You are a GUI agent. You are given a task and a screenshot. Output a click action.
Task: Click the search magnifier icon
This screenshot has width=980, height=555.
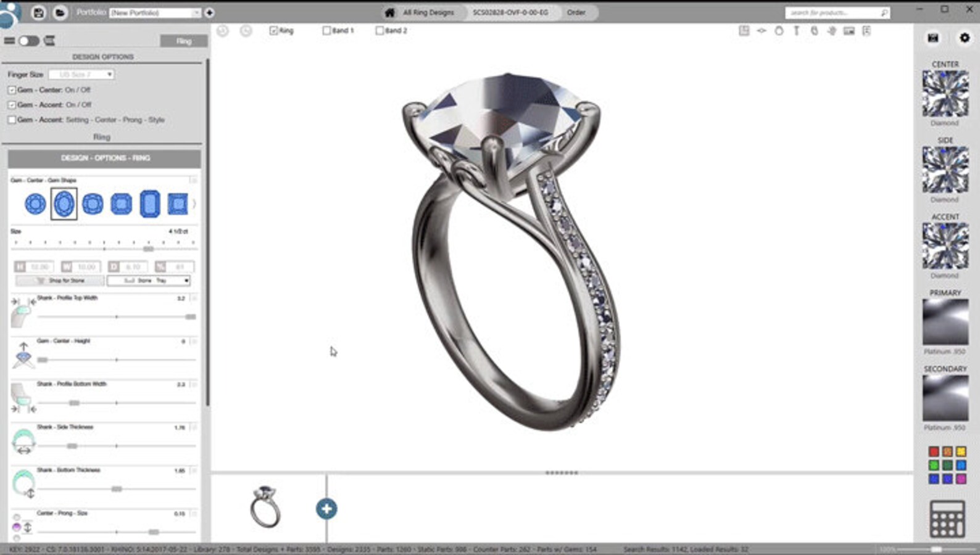pos(884,12)
